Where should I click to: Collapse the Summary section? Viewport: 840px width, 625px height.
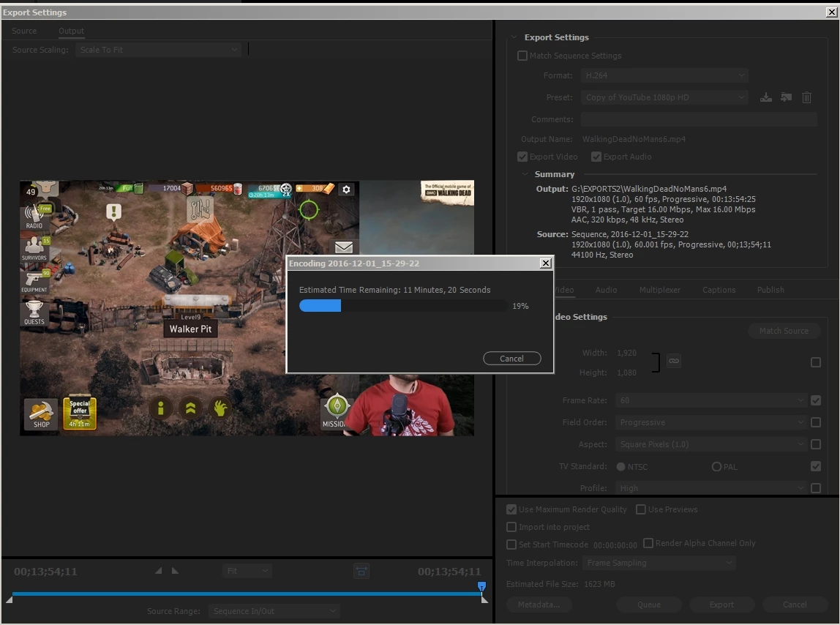(x=525, y=174)
